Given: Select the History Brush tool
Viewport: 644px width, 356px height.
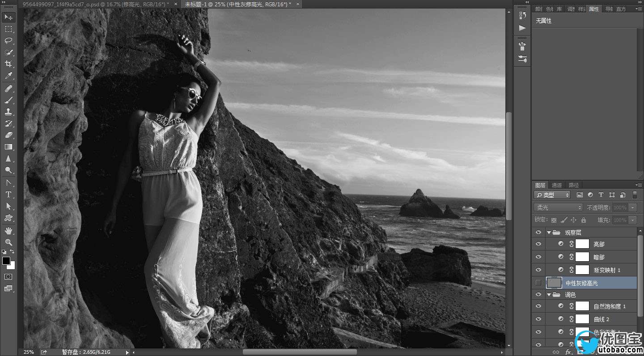Looking at the screenshot, I should (8, 123).
